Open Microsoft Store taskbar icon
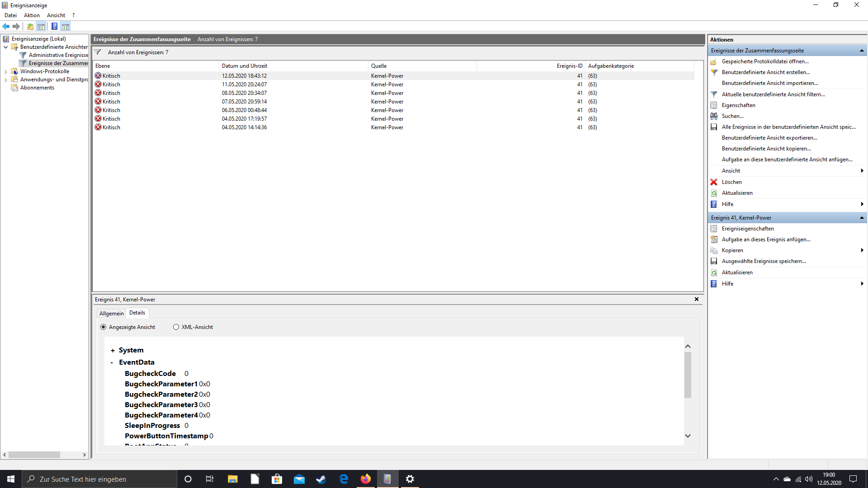 [277, 479]
